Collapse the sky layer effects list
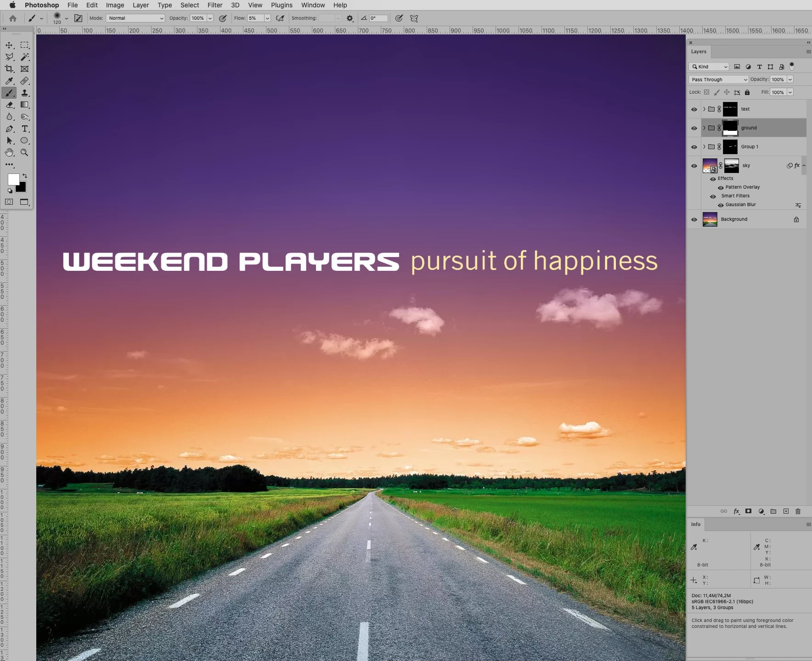 804,165
